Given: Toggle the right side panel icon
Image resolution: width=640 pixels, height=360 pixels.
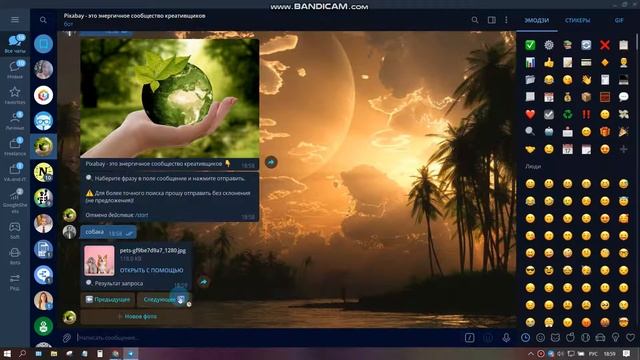Looking at the screenshot, I should coord(492,20).
